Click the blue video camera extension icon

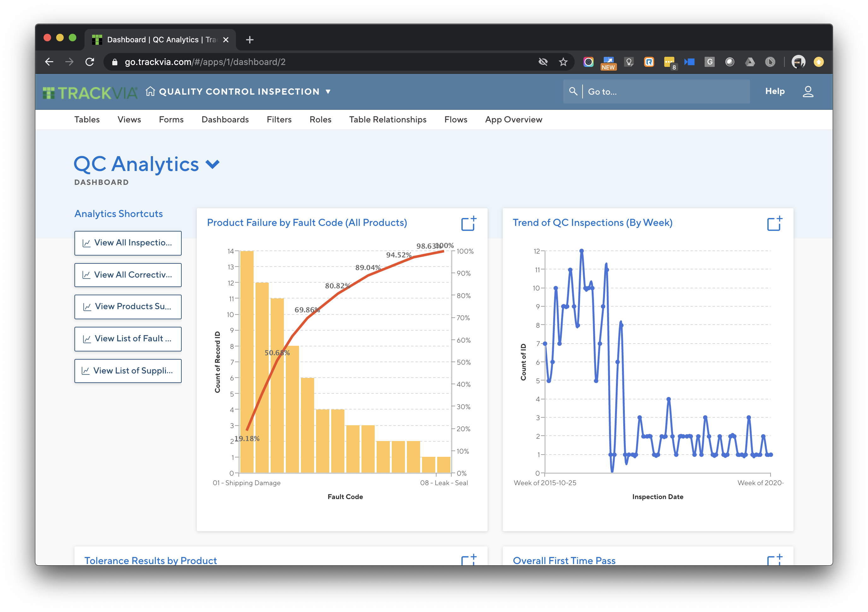point(689,62)
